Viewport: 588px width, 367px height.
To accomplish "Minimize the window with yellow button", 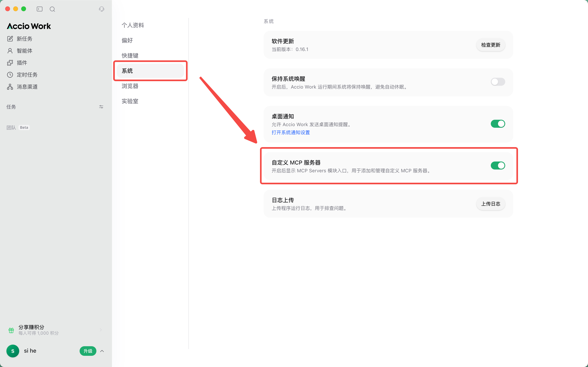I will coord(16,9).
